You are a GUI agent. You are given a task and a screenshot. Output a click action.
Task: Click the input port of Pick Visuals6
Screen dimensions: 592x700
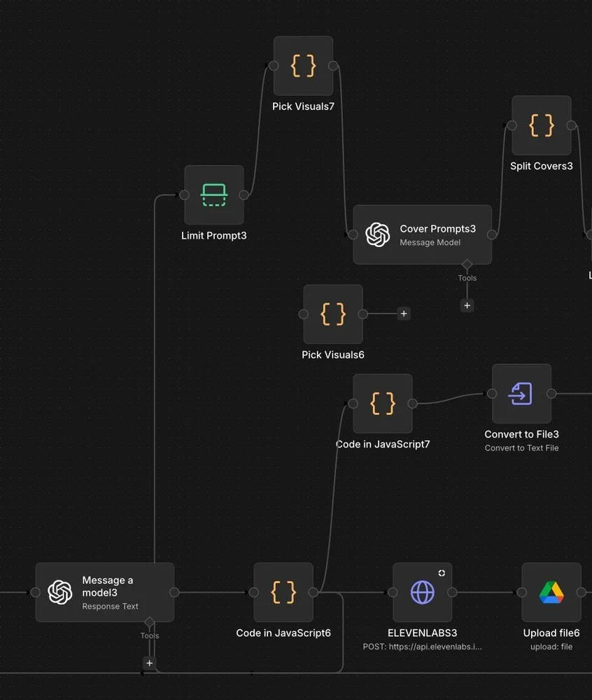[304, 314]
